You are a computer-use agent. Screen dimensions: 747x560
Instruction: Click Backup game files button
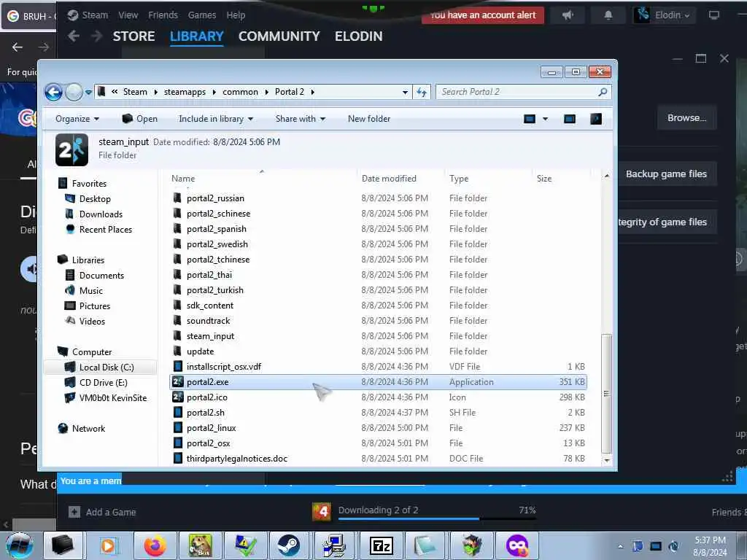coord(667,174)
